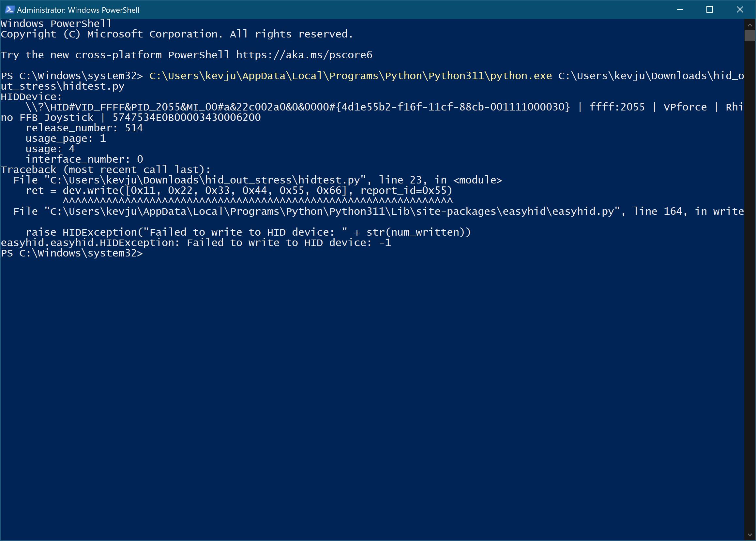Click the HIDException Failed to write error line
This screenshot has width=756, height=541.
[x=196, y=243]
